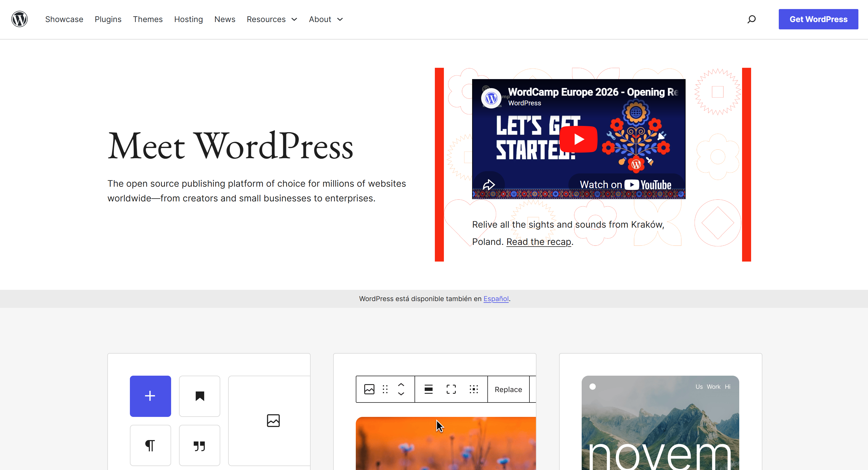
Task: Click the blue plus add-block tile
Action: (150, 396)
